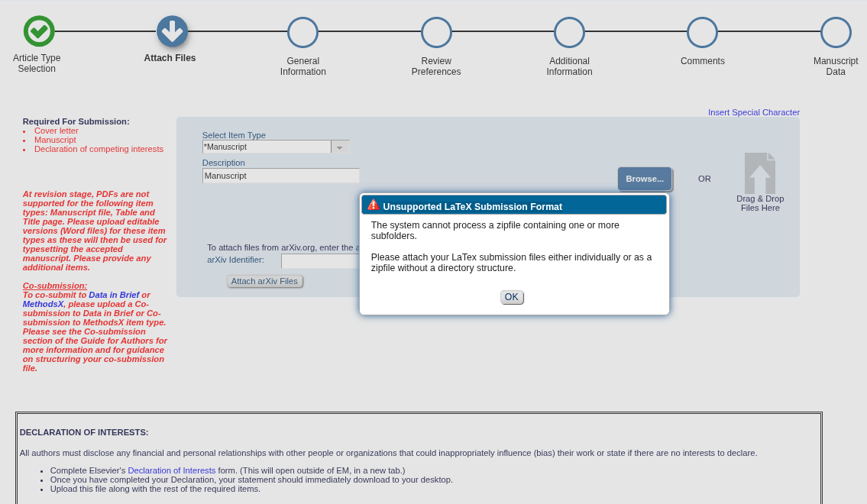867x504 pixels.
Task: Select the Additional Information step circle
Action: click(x=569, y=32)
